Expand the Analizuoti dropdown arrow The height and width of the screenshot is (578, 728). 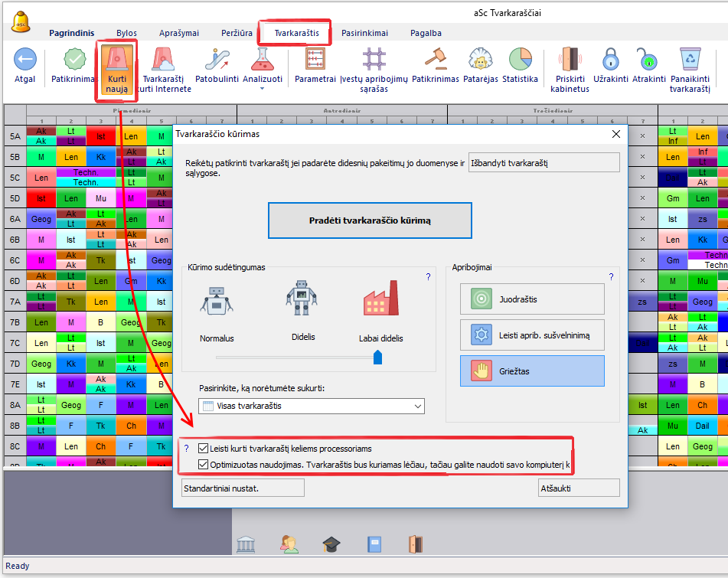[x=263, y=89]
